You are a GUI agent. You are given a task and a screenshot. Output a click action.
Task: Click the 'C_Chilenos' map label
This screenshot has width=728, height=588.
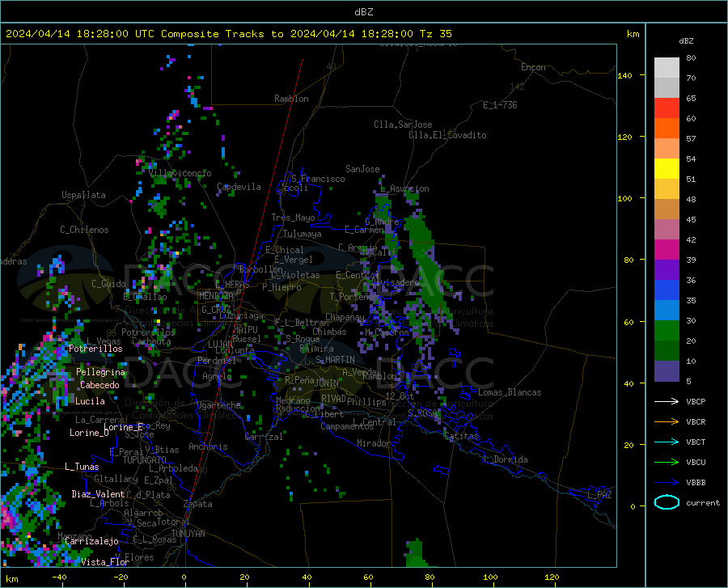tap(84, 230)
